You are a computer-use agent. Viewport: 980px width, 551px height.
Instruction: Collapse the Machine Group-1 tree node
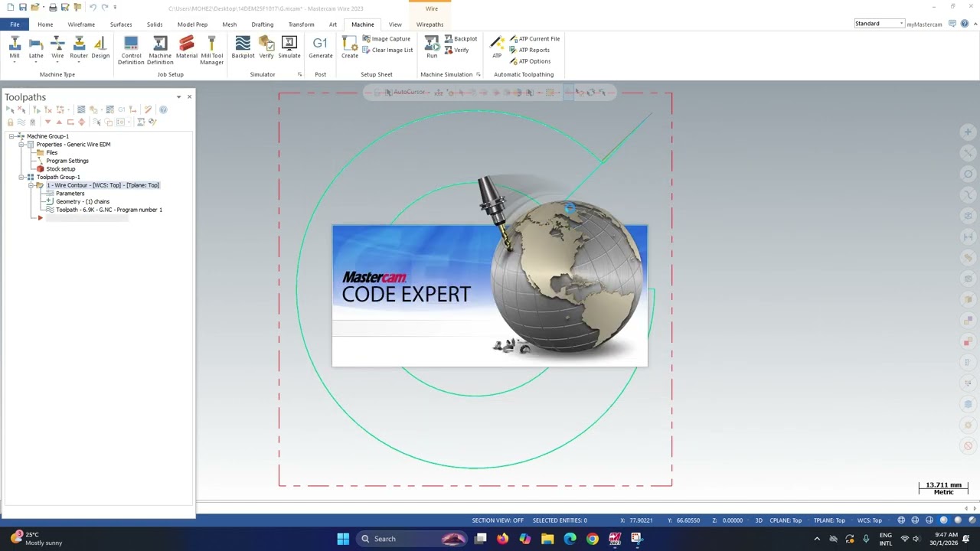11,136
